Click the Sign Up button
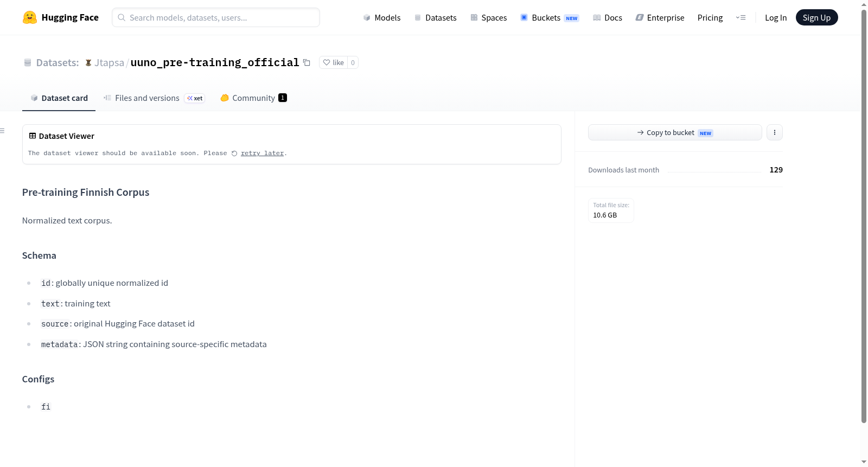The width and height of the screenshot is (868, 467). click(x=816, y=17)
